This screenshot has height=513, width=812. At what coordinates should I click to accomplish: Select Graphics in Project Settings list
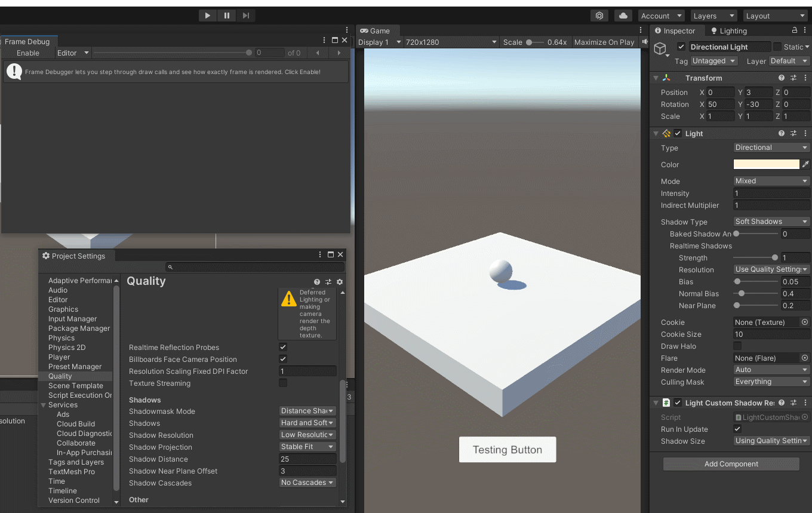pyautogui.click(x=63, y=309)
